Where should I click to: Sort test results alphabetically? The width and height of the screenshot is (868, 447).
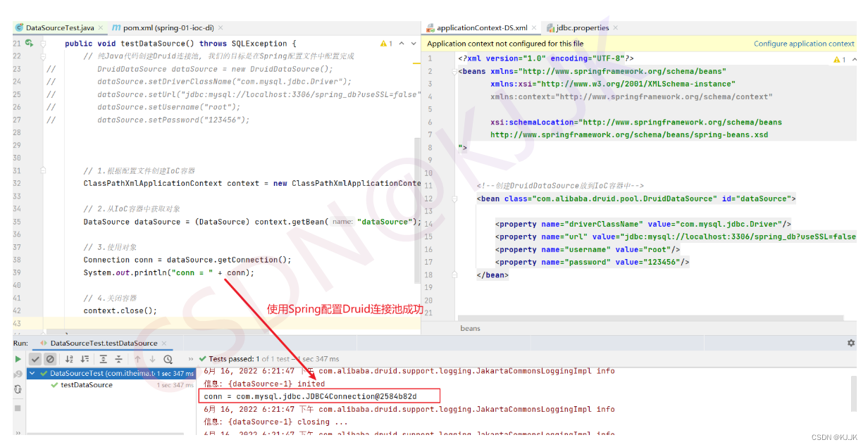click(x=69, y=359)
